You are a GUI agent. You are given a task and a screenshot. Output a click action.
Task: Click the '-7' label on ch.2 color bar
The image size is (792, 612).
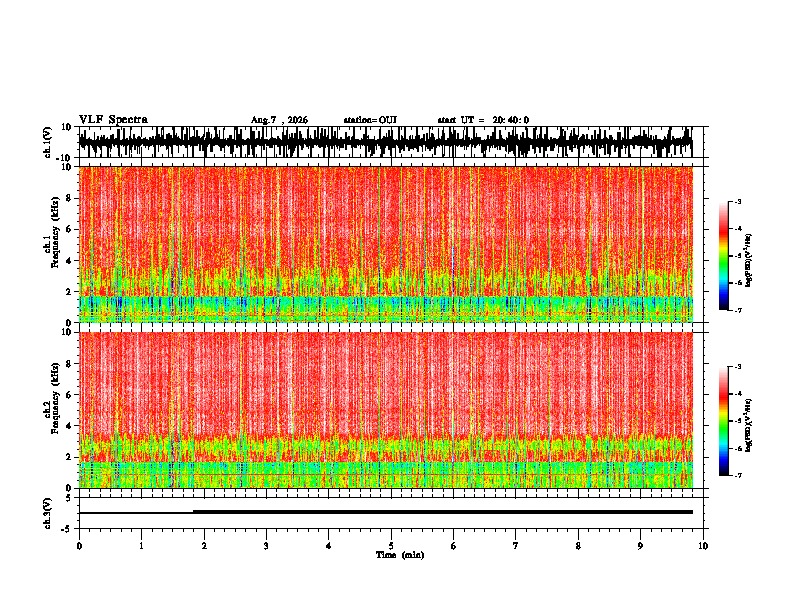point(737,475)
